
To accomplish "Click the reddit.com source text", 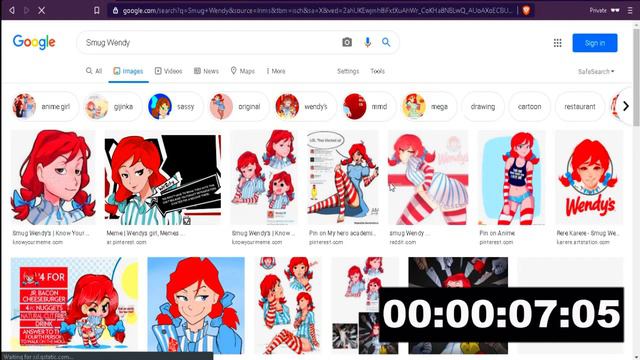I will tap(402, 242).
